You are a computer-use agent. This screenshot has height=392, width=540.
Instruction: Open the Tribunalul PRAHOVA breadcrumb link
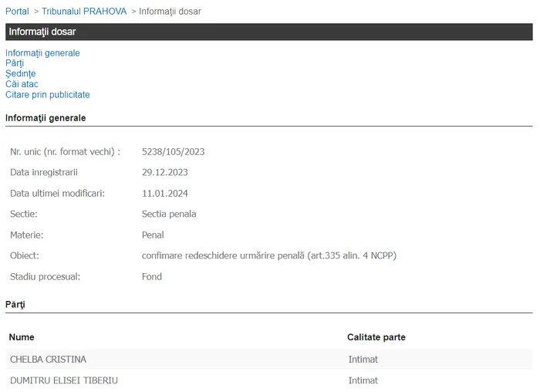pyautogui.click(x=84, y=12)
